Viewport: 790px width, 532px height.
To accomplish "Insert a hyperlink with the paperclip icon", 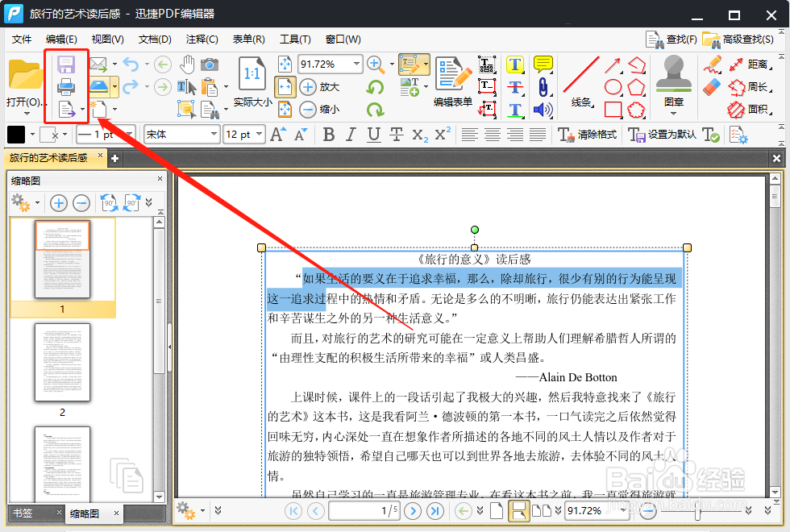I will [543, 86].
